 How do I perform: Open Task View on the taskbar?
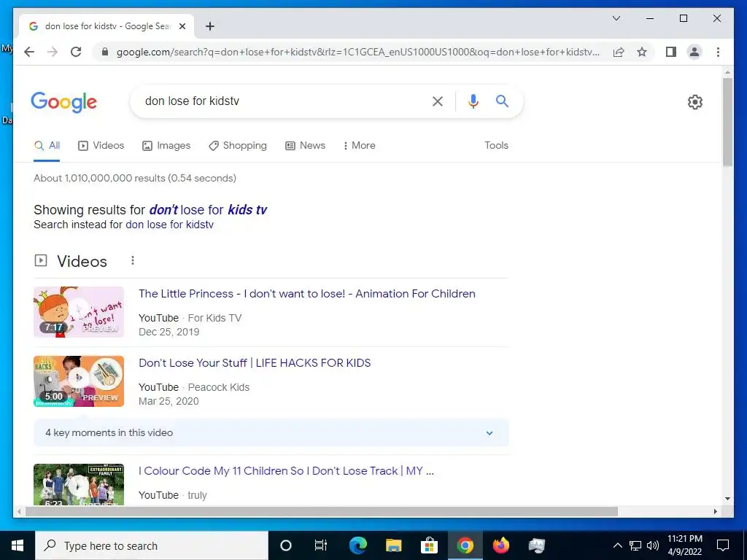(x=321, y=545)
